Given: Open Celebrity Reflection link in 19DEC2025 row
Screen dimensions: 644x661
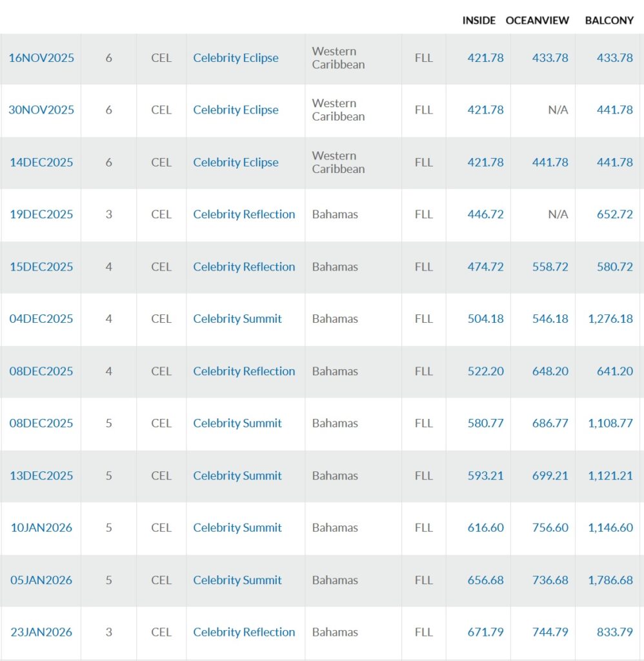Looking at the screenshot, I should pyautogui.click(x=244, y=214).
